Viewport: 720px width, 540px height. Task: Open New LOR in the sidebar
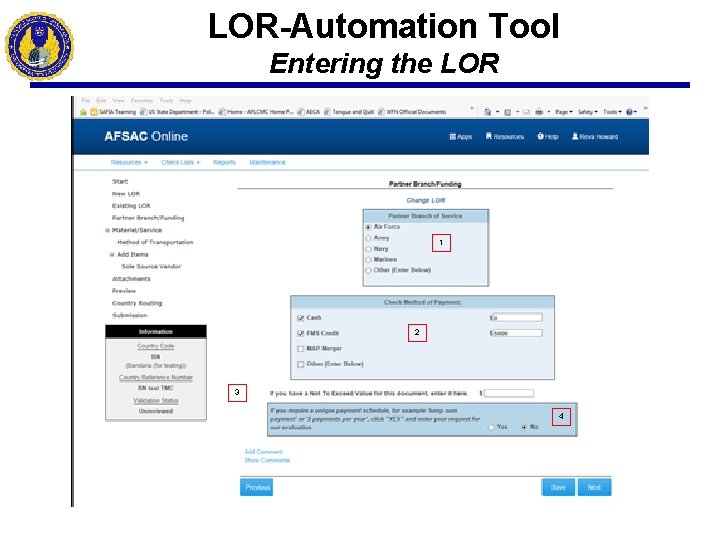coord(126,194)
